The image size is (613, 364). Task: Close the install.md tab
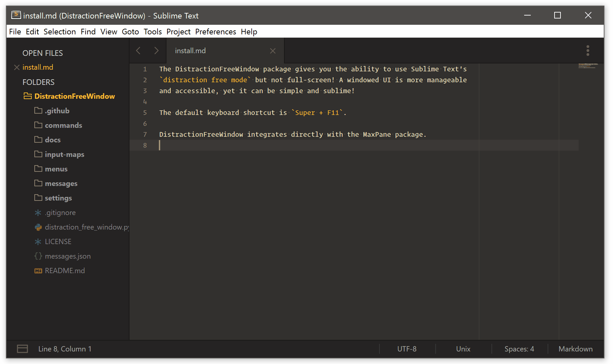coord(273,51)
